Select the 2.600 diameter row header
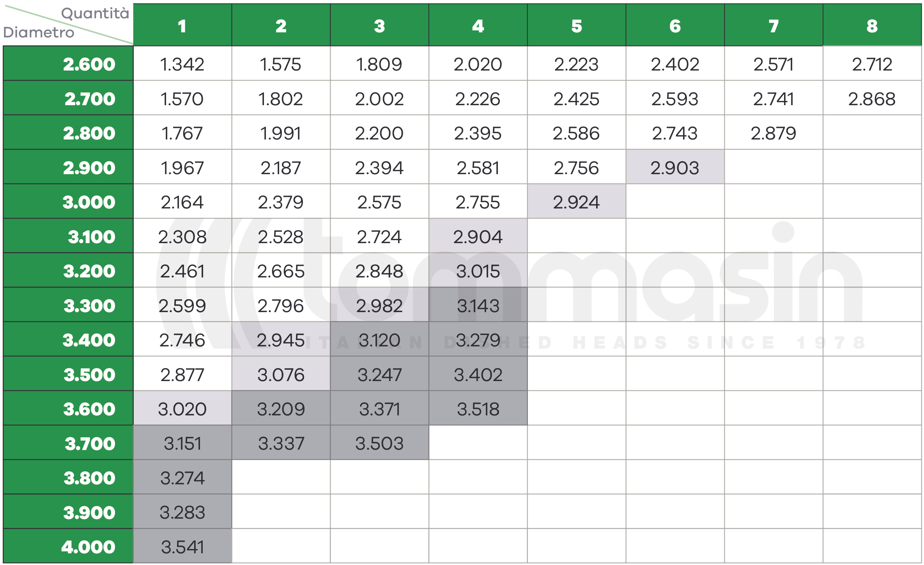The width and height of the screenshot is (924, 565). point(68,64)
